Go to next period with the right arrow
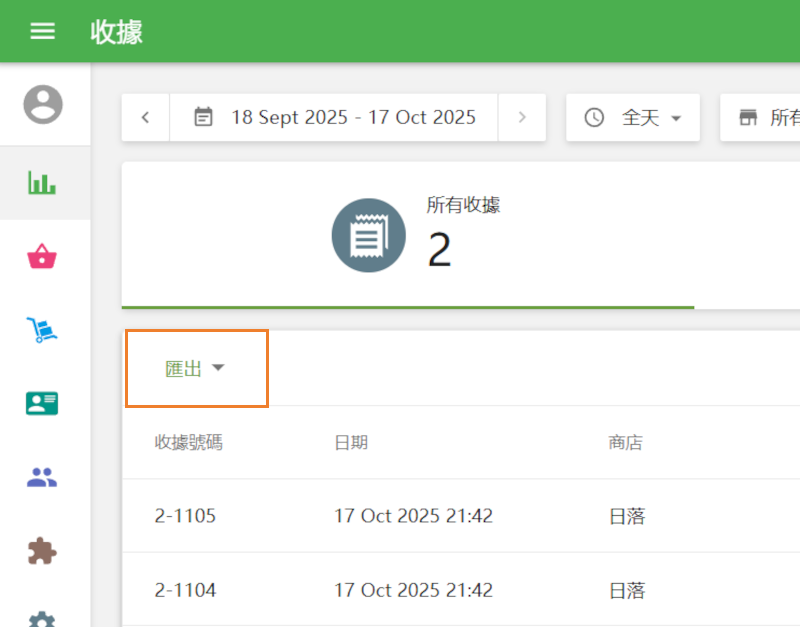The height and width of the screenshot is (627, 800). click(522, 117)
